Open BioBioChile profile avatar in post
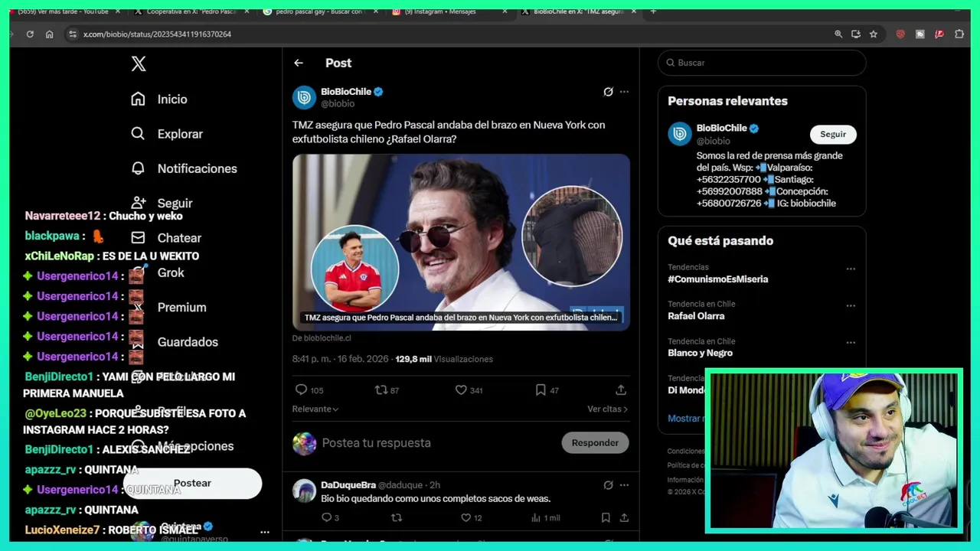The width and height of the screenshot is (980, 551). 304,97
